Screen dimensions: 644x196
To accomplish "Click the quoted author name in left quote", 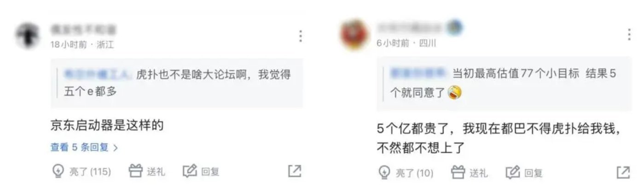I will (98, 74).
